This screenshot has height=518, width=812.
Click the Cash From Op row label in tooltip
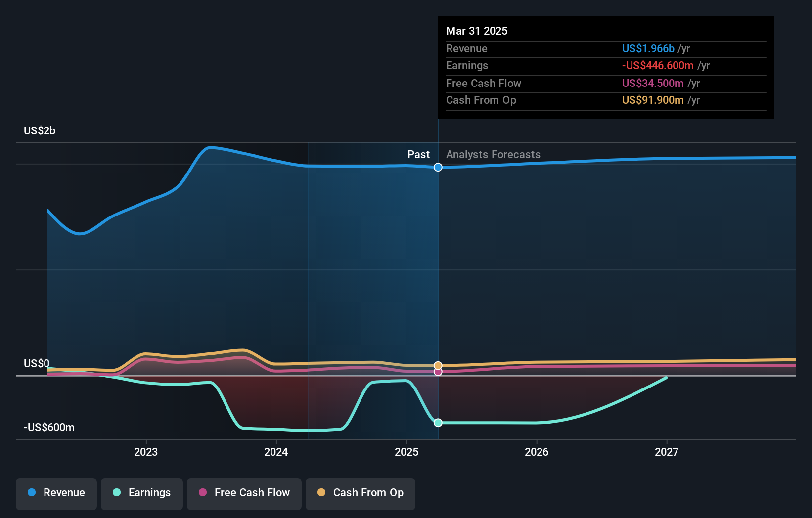pyautogui.click(x=481, y=100)
